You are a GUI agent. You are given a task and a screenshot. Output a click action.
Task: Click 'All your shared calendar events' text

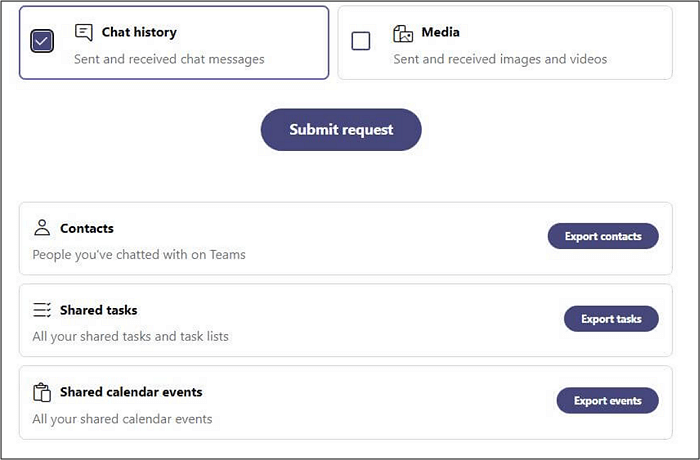pyautogui.click(x=122, y=419)
